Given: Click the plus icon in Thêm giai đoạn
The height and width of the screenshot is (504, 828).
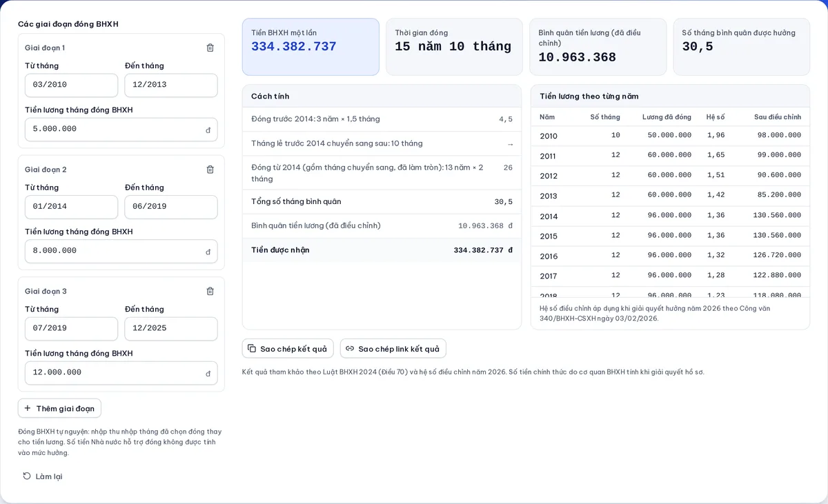Looking at the screenshot, I should (28, 408).
